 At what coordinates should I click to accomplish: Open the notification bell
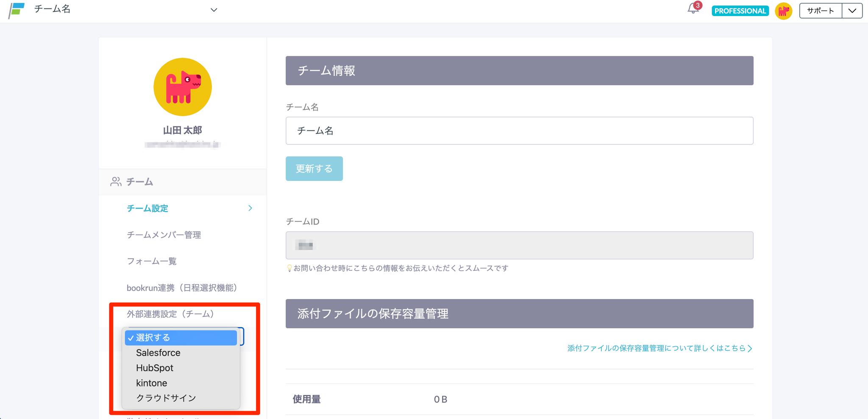[693, 8]
